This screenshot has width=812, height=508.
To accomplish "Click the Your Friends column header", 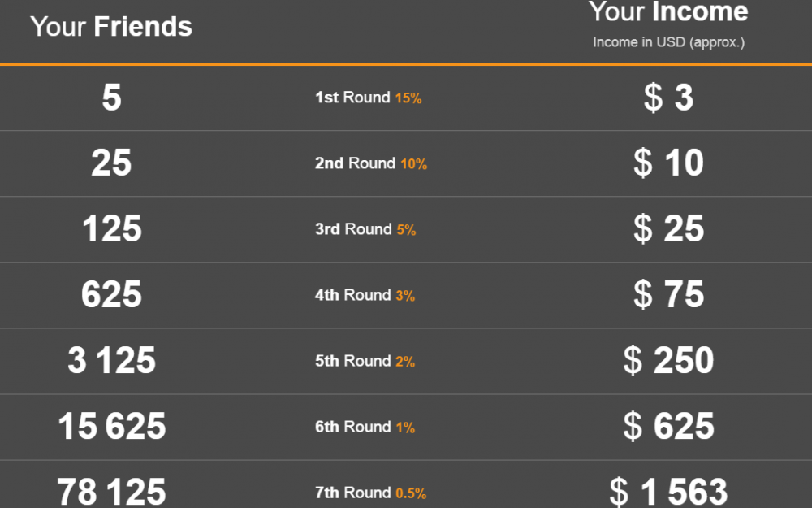I will tap(110, 27).
